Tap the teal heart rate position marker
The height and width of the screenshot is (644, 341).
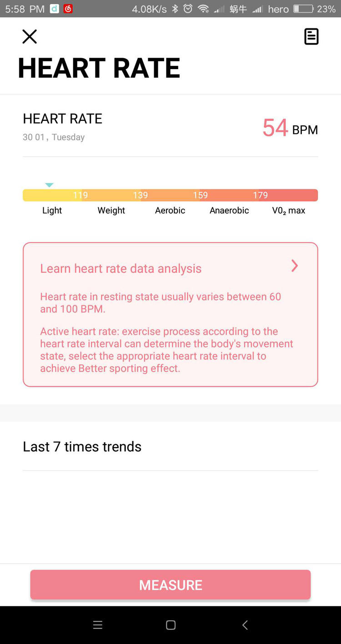pos(49,185)
